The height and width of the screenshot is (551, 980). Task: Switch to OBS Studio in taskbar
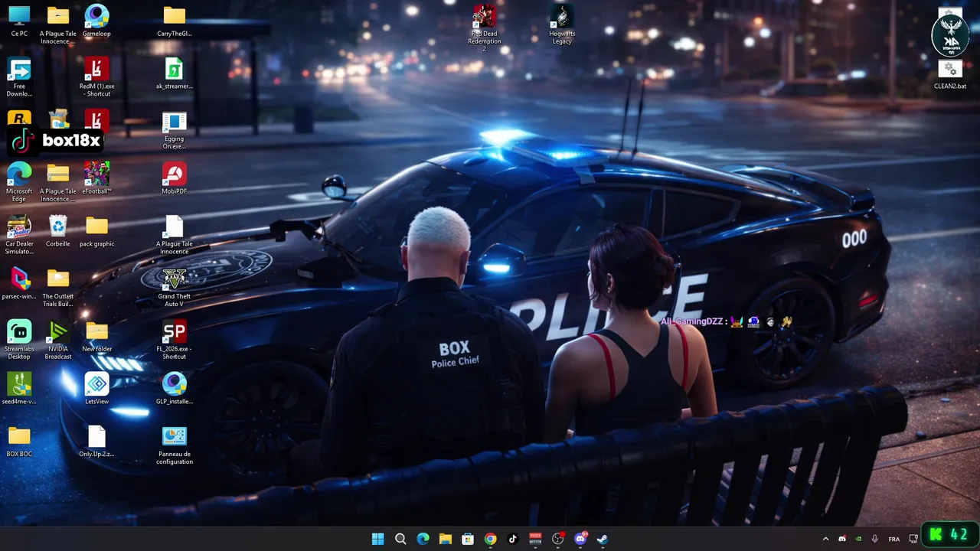(x=557, y=539)
